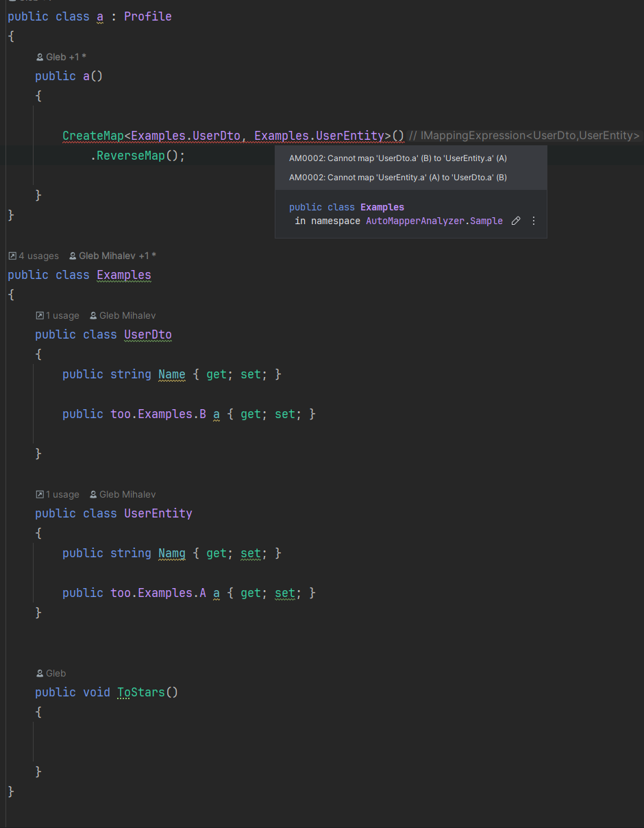644x828 pixels.
Task: Click the author icon beside 'Gleb +1*'
Action: click(x=39, y=57)
